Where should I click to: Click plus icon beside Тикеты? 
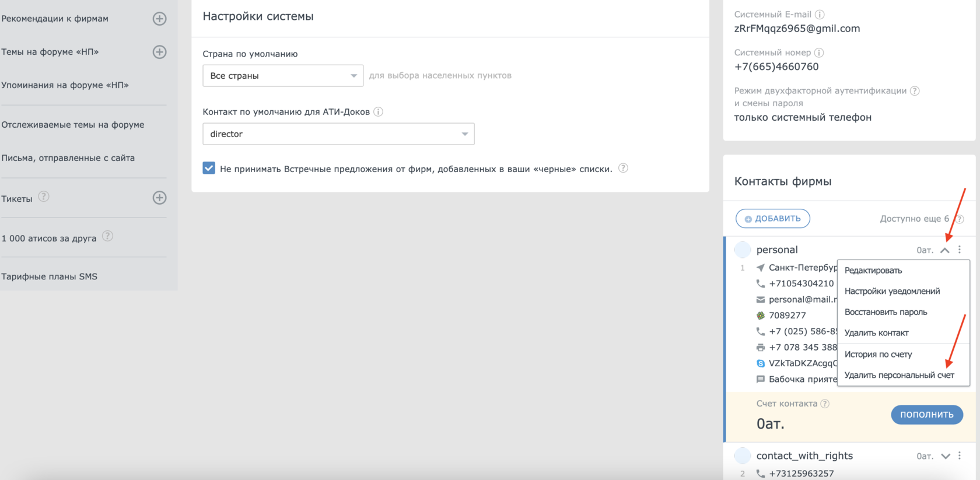pyautogui.click(x=159, y=198)
